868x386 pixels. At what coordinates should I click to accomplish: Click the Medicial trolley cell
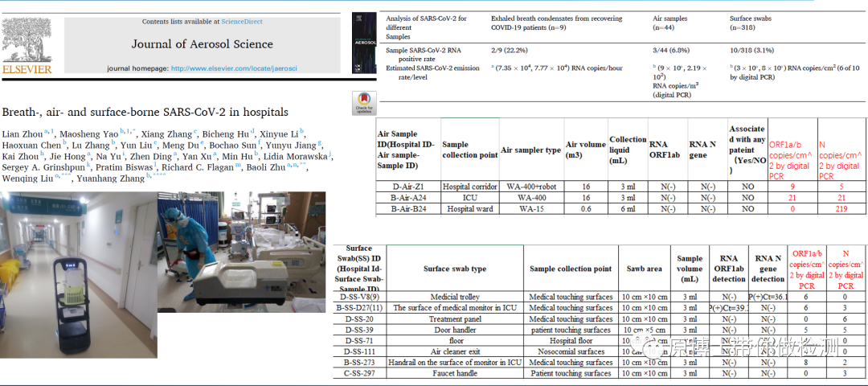[x=455, y=297]
